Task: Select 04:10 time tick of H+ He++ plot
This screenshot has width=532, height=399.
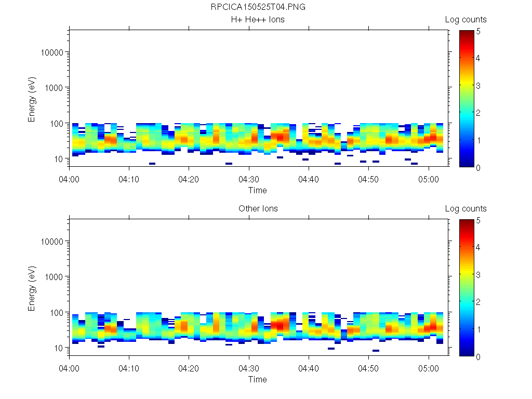Action: (129, 179)
